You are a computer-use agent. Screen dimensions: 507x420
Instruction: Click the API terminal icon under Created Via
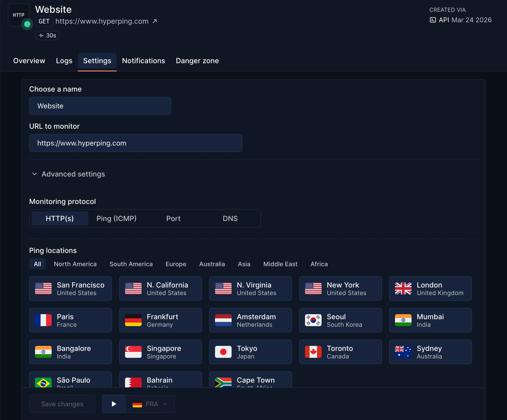click(433, 20)
